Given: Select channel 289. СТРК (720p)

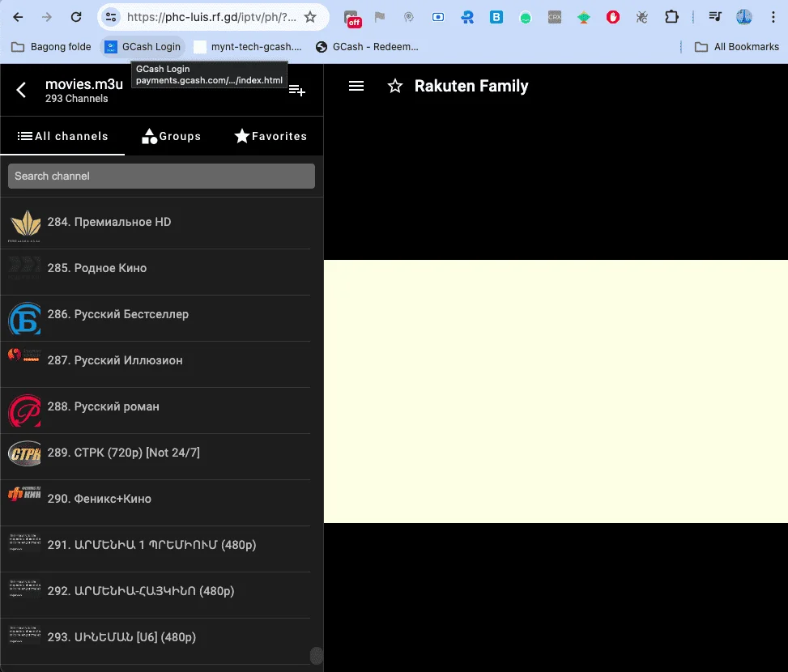Looking at the screenshot, I should point(155,457).
